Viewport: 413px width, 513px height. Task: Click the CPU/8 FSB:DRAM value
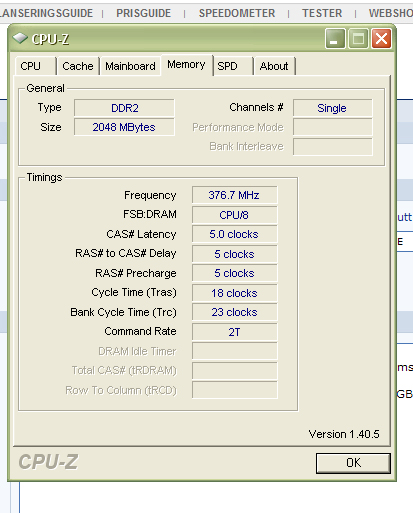point(234,215)
